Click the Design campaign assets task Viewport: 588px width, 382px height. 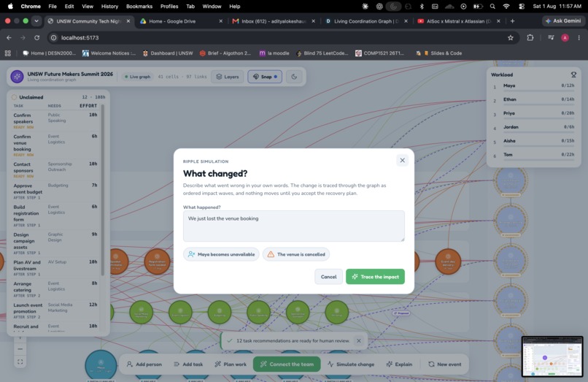coord(55,243)
